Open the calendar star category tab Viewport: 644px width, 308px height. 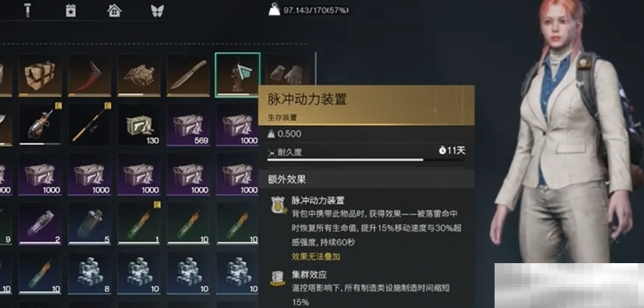point(71,10)
